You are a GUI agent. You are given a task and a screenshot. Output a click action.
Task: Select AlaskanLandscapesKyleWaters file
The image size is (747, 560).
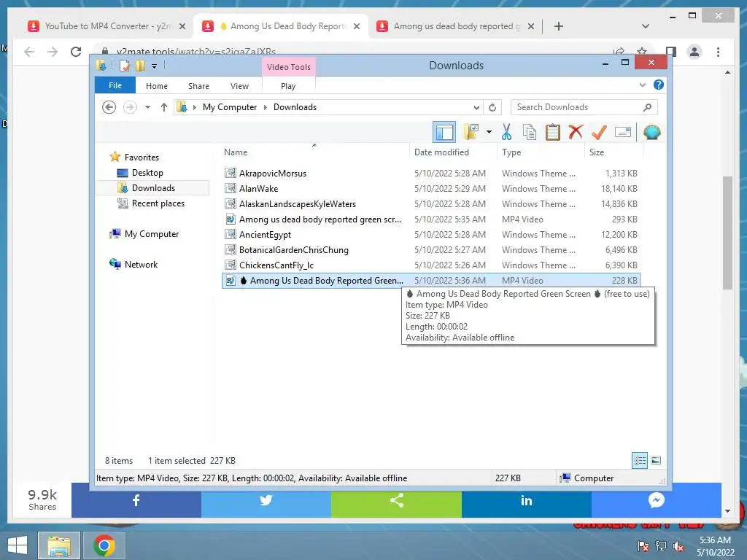tap(430, 204)
